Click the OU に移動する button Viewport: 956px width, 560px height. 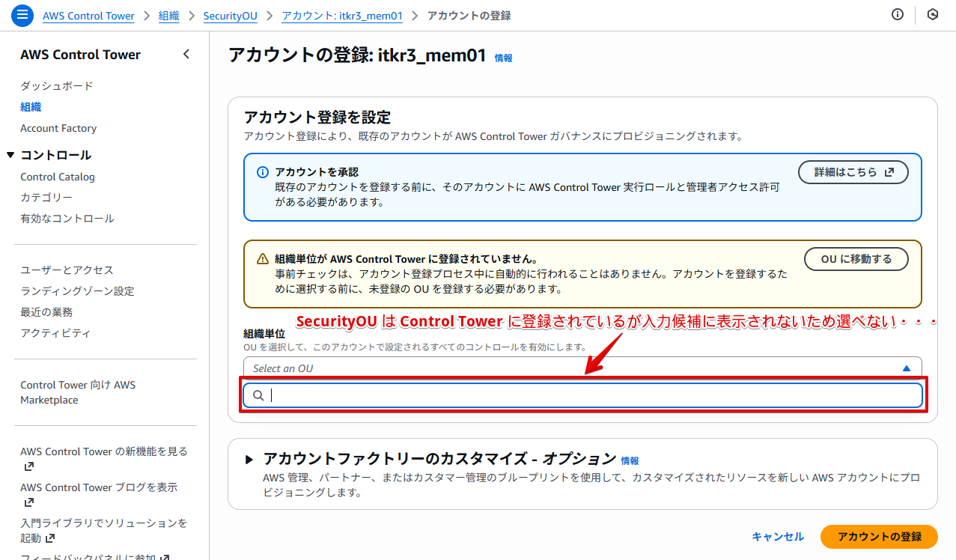point(856,259)
